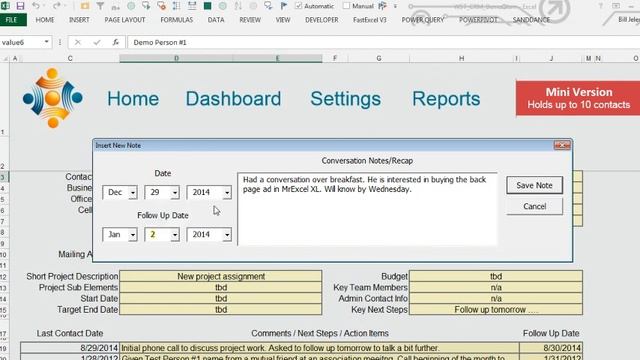Select the Project Sub Elements tbd cell
The image size is (640, 360).
[221, 287]
